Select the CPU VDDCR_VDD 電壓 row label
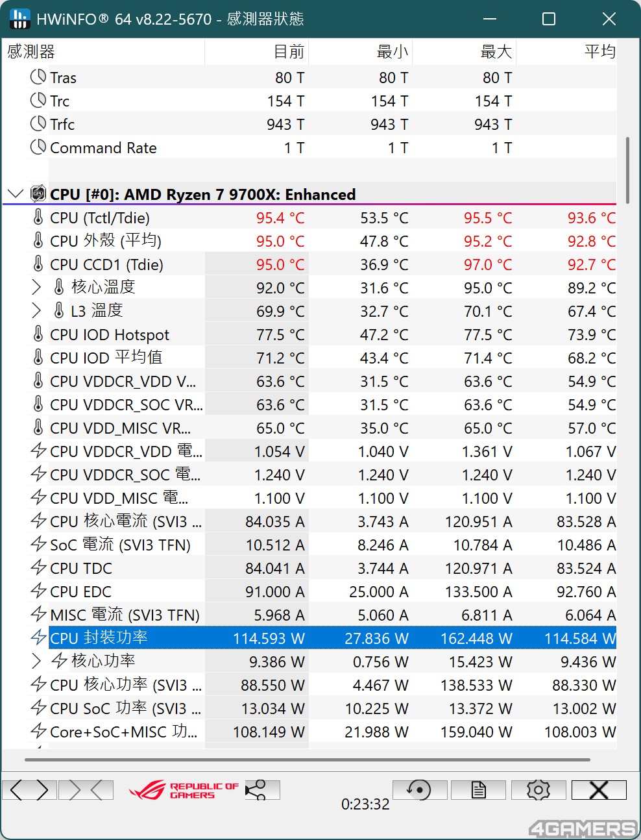The height and width of the screenshot is (840, 641). 127,451
